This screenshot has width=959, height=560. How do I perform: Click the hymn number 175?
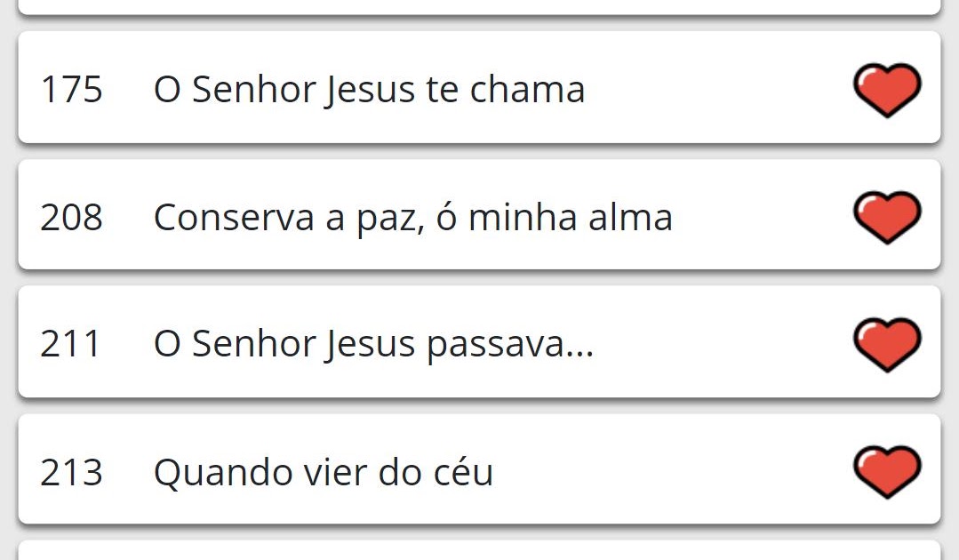[x=71, y=90]
